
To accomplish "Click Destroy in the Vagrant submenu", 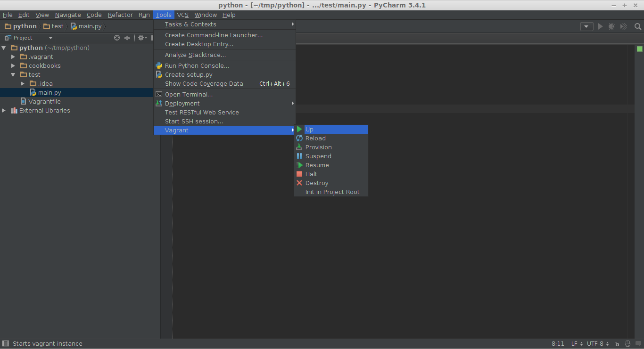I will tap(331, 183).
